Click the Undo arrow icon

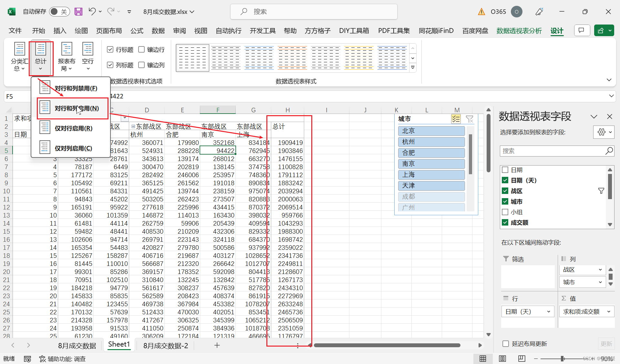point(92,12)
